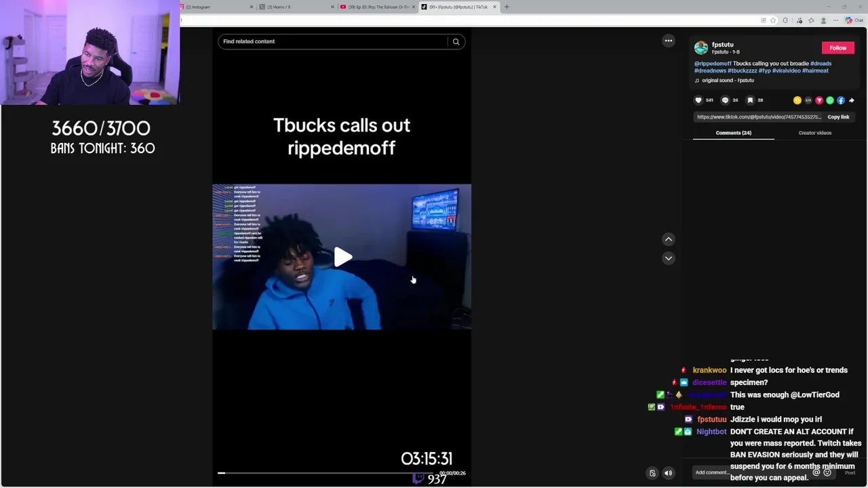Open the #dreads hashtag
Image resolution: width=868 pixels, height=488 pixels.
pos(821,64)
